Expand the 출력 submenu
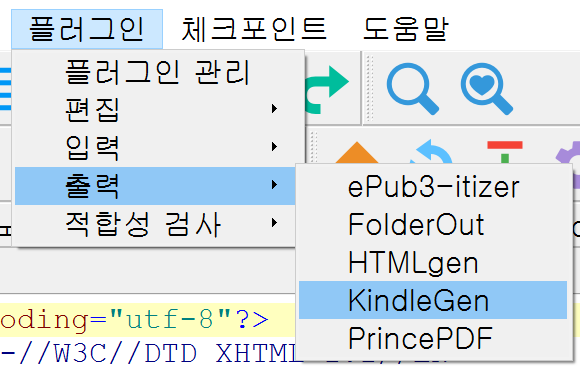This screenshot has height=369, width=580. (155, 185)
